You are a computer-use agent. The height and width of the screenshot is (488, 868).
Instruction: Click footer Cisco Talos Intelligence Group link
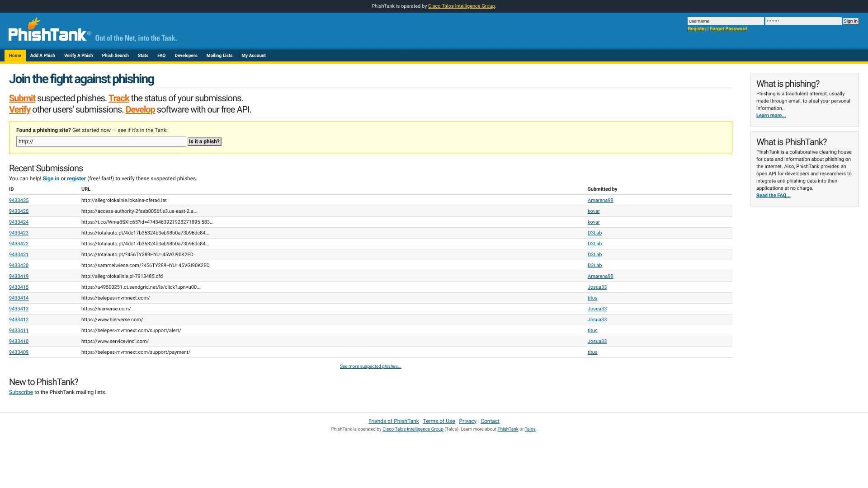pyautogui.click(x=413, y=430)
